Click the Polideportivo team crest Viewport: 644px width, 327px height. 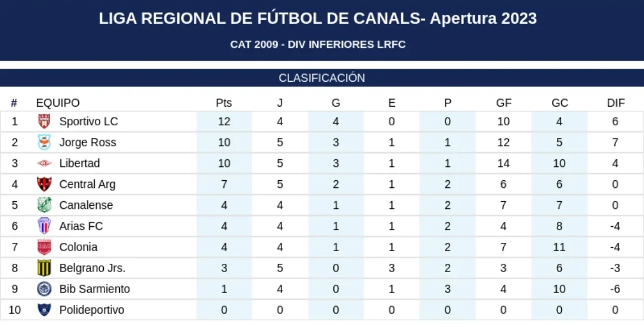tap(44, 310)
